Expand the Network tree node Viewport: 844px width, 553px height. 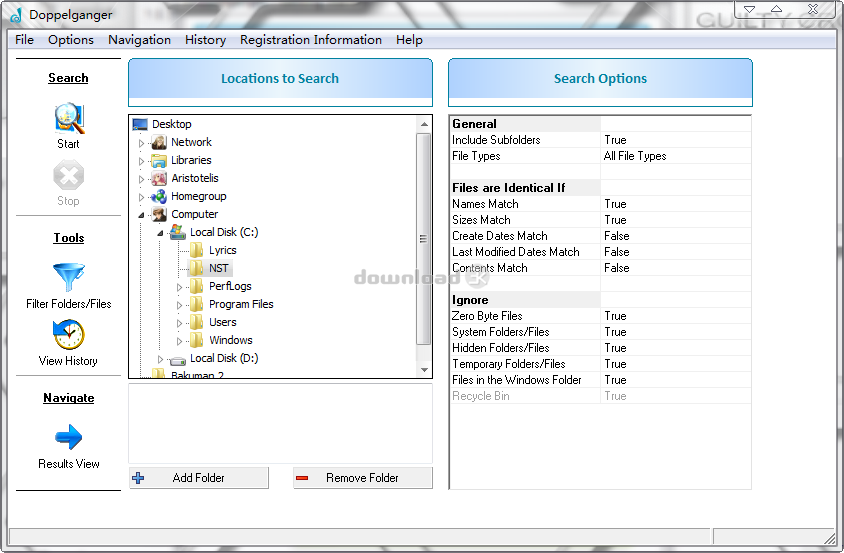pos(141,143)
